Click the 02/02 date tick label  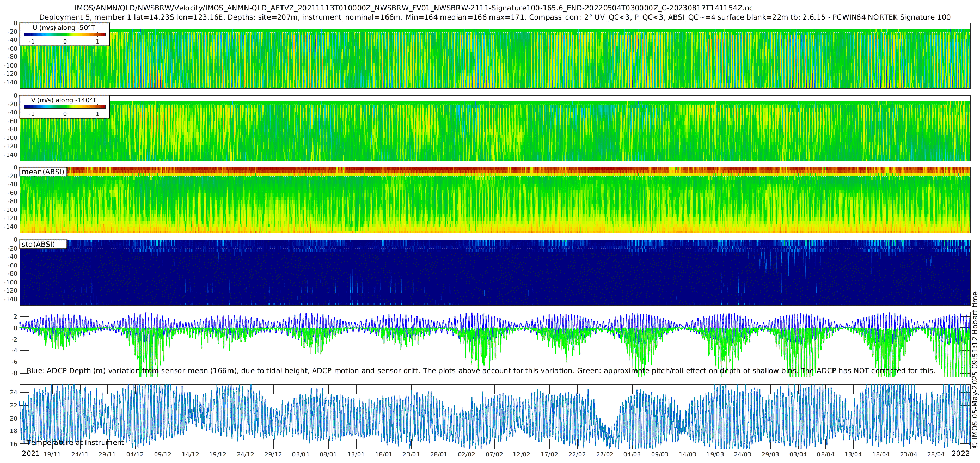tap(467, 454)
